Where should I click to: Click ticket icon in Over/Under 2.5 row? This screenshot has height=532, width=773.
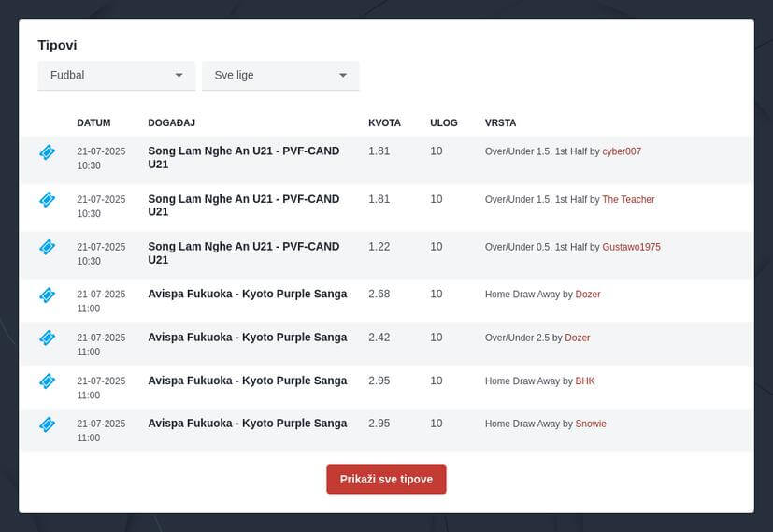48,338
